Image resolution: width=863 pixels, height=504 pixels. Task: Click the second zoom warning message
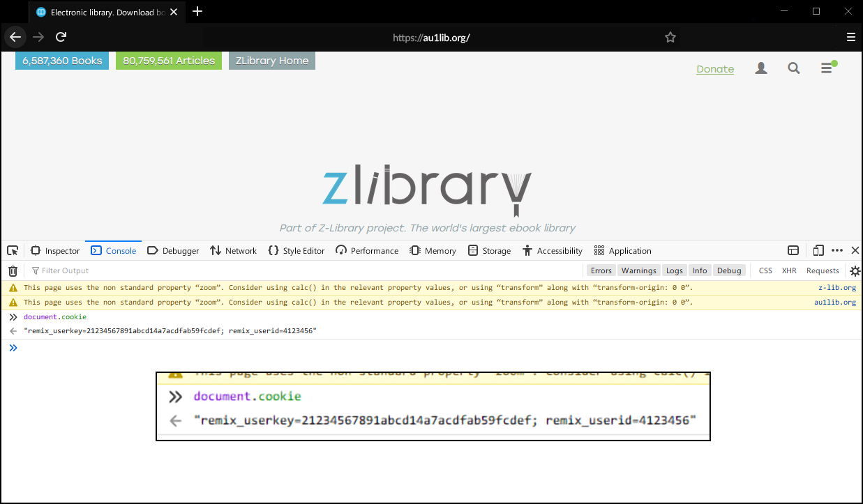(359, 303)
